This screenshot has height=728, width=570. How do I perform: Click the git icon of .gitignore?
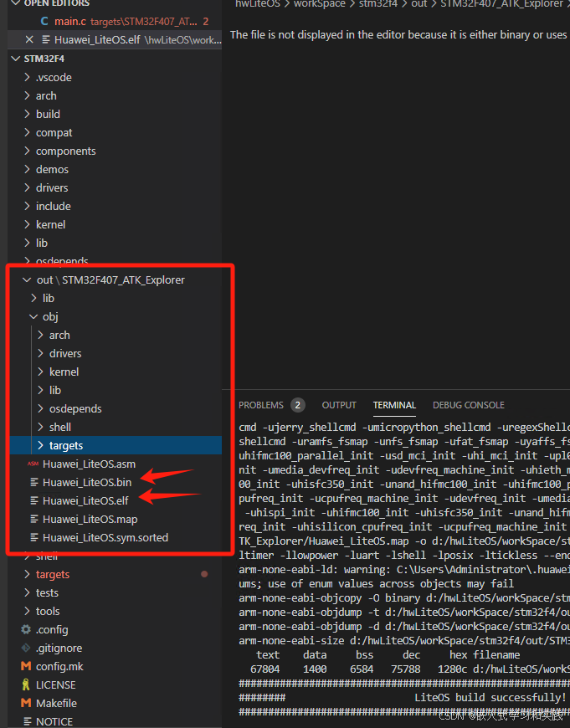click(26, 649)
